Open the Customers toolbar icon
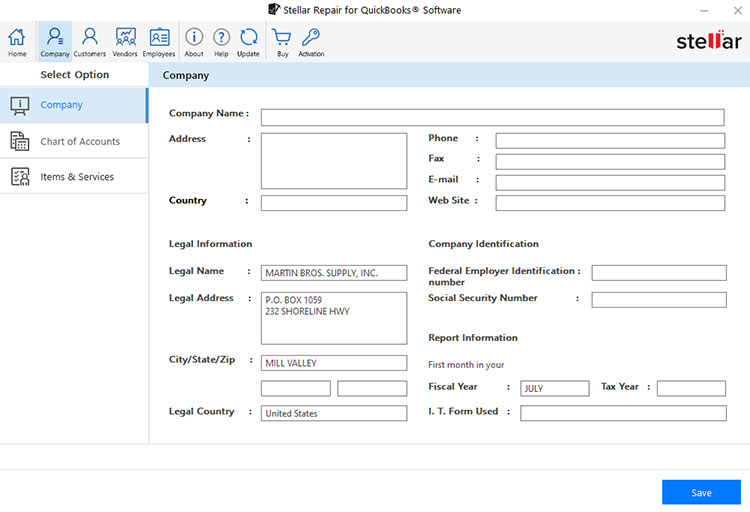This screenshot has width=750, height=512. point(89,42)
